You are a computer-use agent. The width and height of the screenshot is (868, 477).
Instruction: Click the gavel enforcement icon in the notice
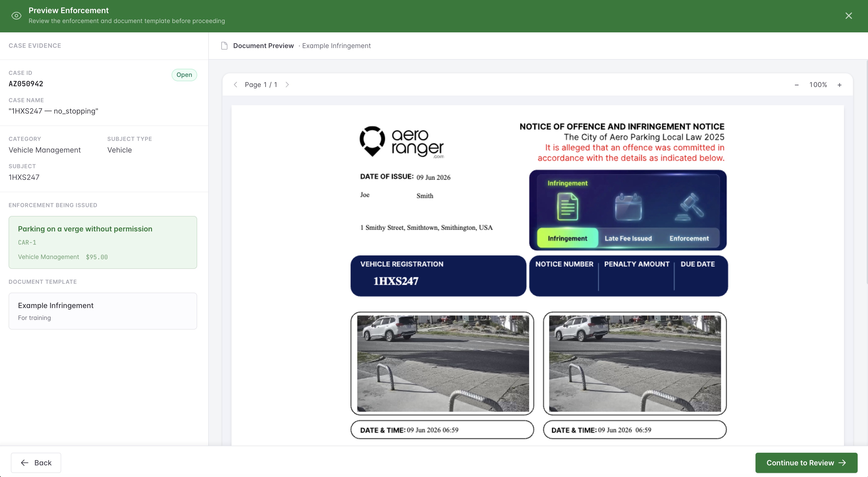click(689, 206)
